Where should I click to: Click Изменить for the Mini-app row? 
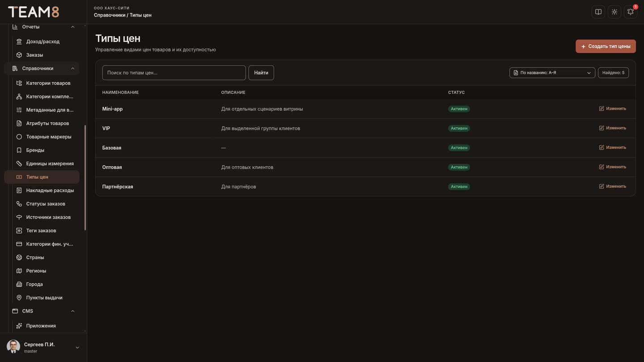pyautogui.click(x=613, y=109)
